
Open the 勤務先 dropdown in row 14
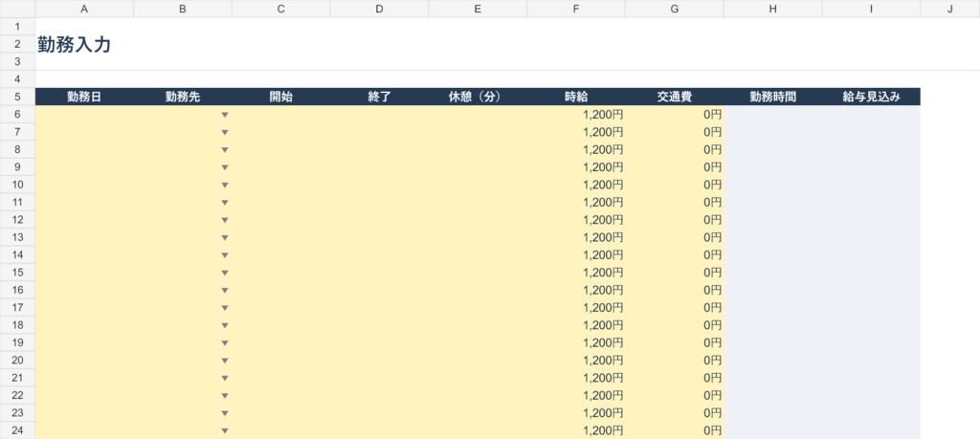tap(225, 254)
